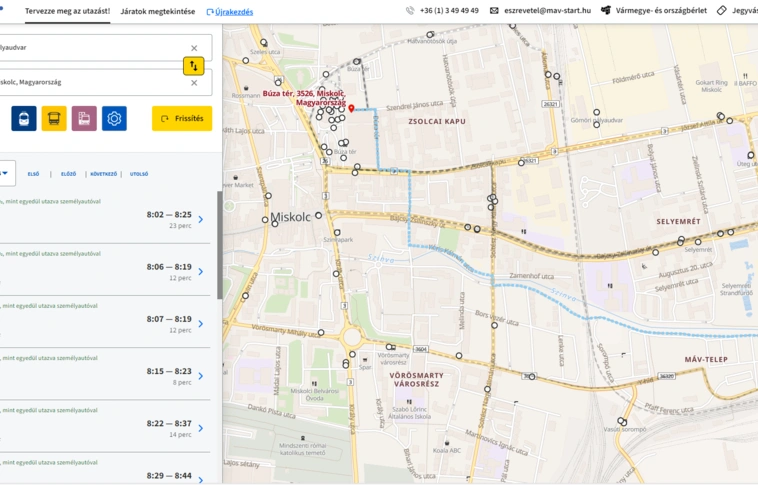Viewport: 758px width, 485px height.
Task: Click the Újrakezdés restart link
Action: [x=229, y=12]
